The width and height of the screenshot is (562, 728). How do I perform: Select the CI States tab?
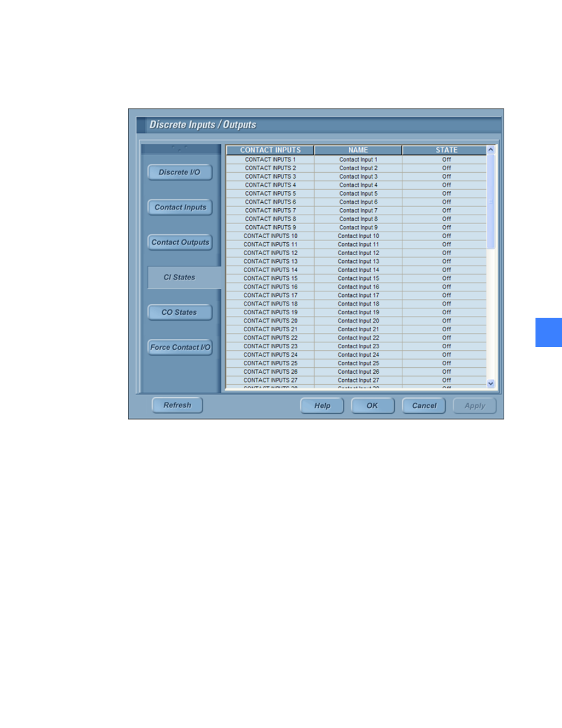coord(184,277)
